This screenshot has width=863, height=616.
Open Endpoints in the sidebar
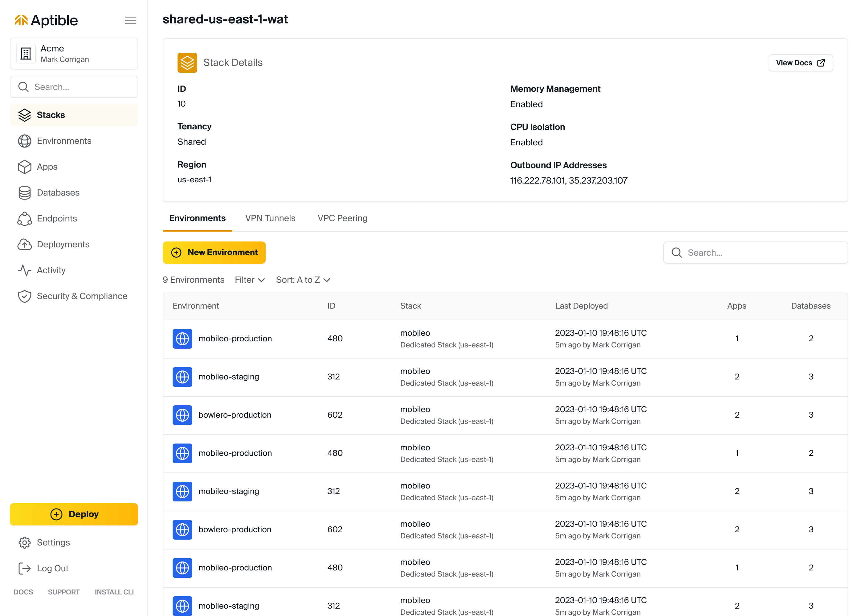point(74,218)
